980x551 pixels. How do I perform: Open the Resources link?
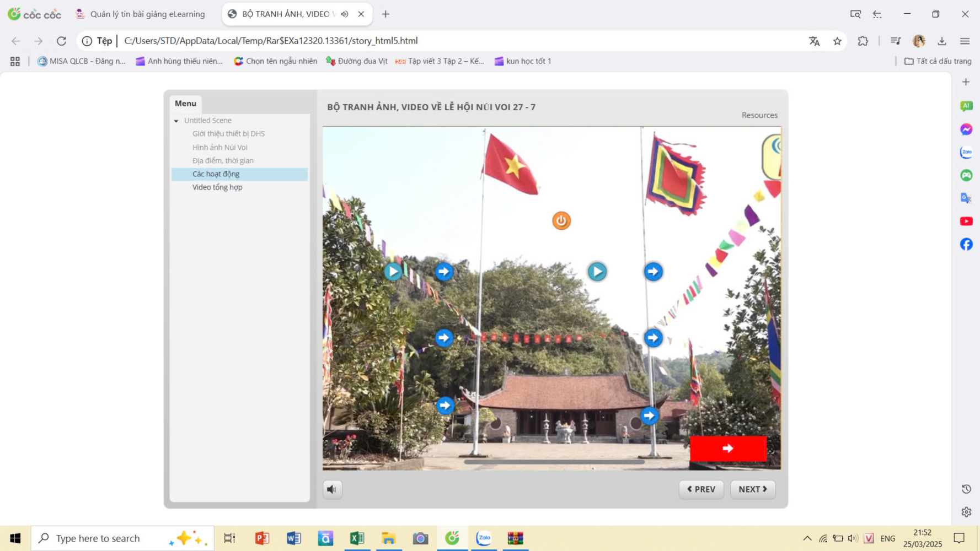click(x=759, y=115)
